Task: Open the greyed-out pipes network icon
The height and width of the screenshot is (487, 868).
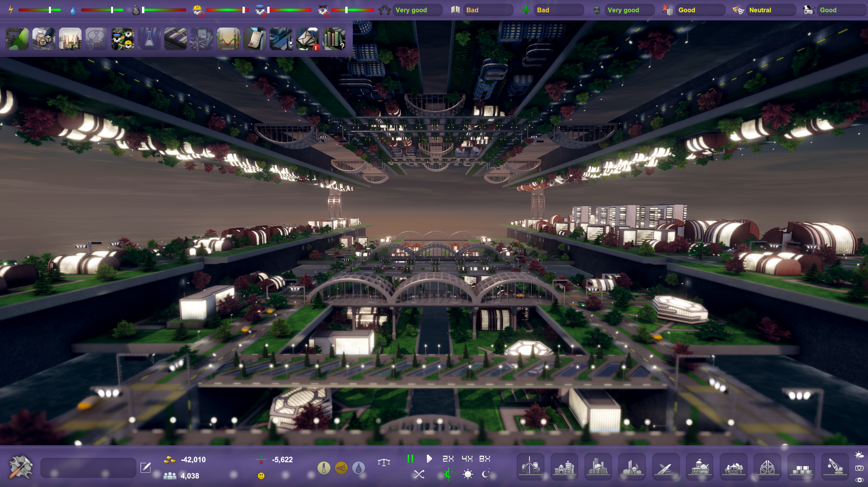Action: [x=202, y=39]
